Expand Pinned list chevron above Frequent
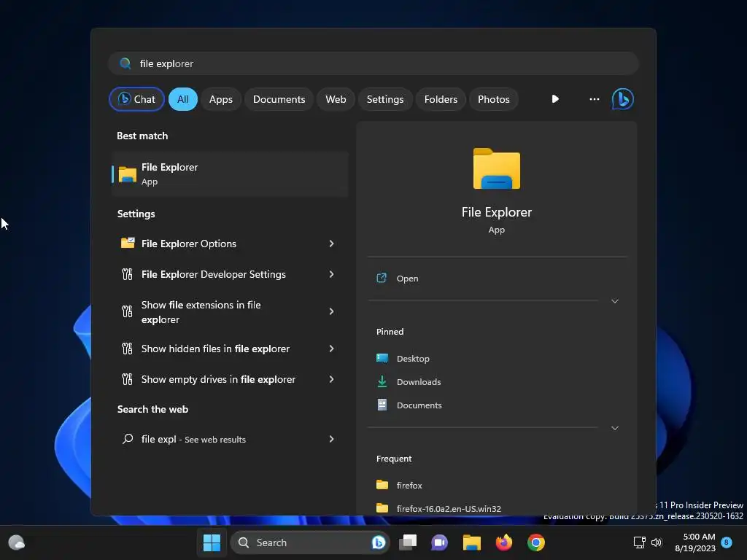 [614, 428]
